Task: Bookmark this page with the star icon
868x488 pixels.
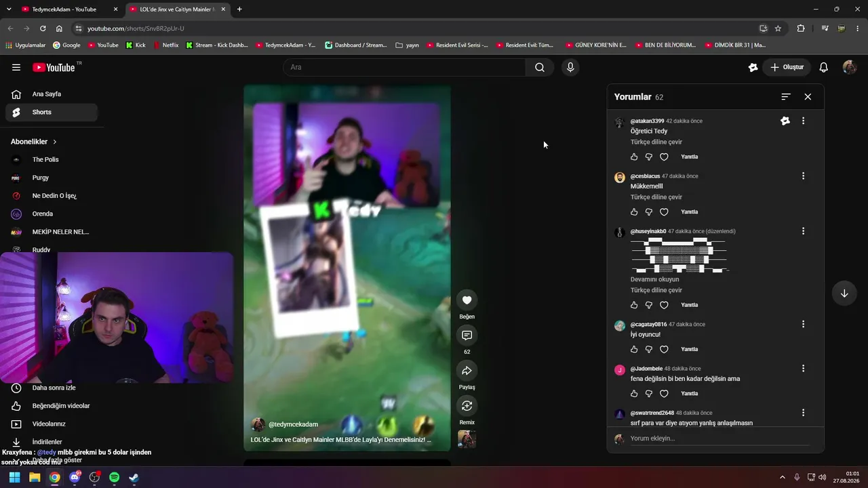Action: tap(778, 28)
